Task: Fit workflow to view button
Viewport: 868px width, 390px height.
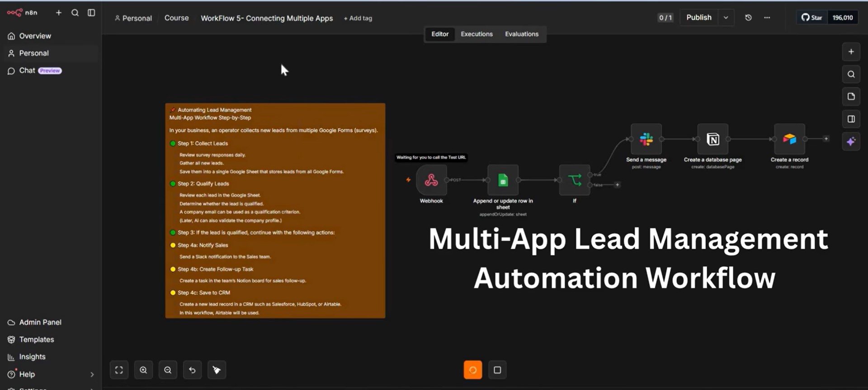Action: 119,370
